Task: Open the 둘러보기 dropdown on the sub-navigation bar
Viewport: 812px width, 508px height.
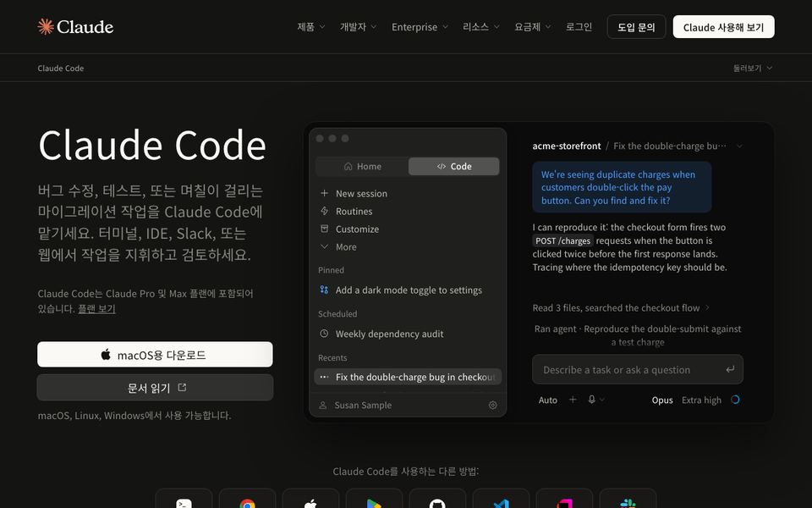Action: tap(753, 68)
